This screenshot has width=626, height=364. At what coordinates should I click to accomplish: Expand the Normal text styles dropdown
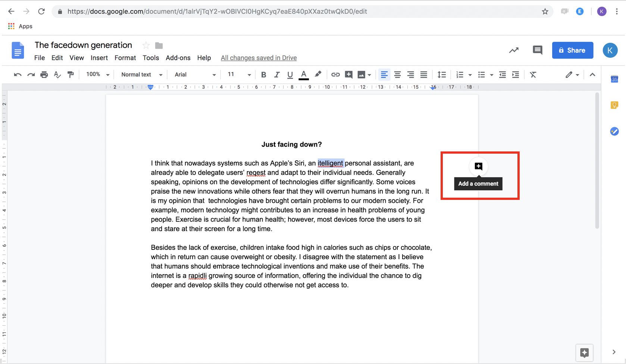click(141, 75)
